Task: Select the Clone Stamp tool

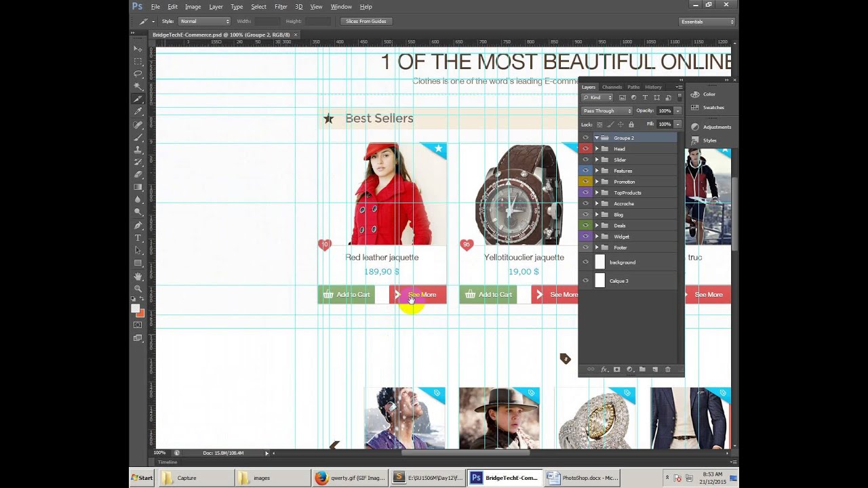Action: (x=138, y=150)
